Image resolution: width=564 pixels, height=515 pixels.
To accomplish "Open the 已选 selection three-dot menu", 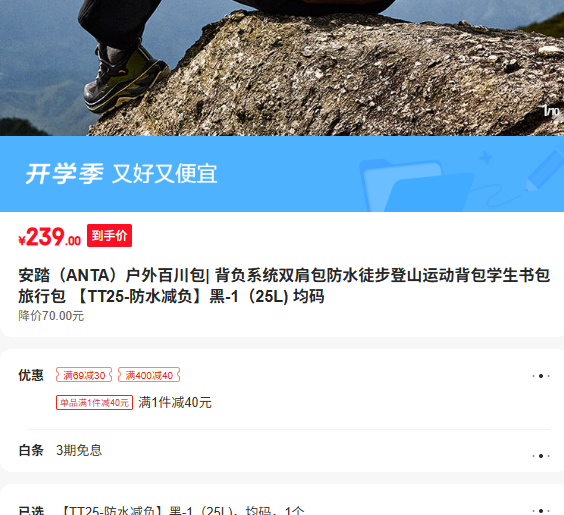I will (541, 510).
